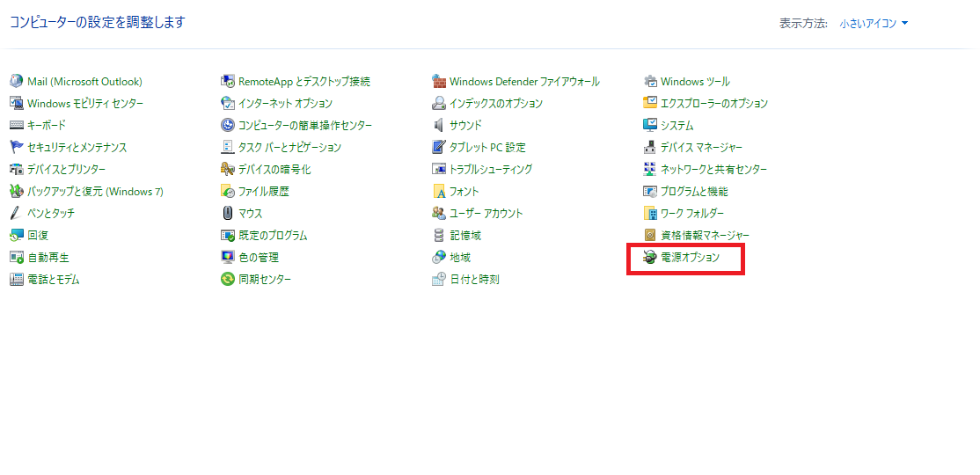980x475 pixels.
Task: Open the ネットワークと共有センター link
Action: point(713,170)
